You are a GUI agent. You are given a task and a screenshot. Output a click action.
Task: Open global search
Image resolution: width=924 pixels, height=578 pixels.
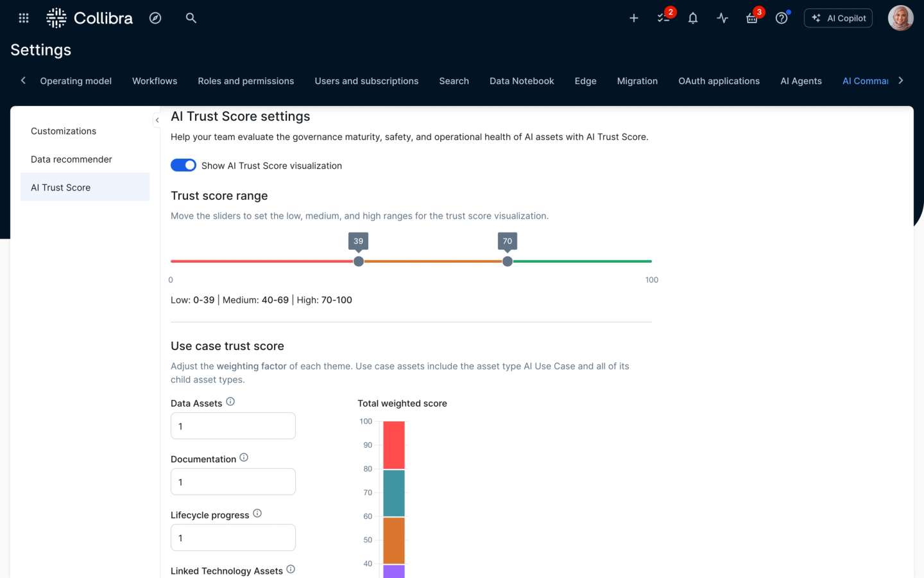(x=191, y=17)
